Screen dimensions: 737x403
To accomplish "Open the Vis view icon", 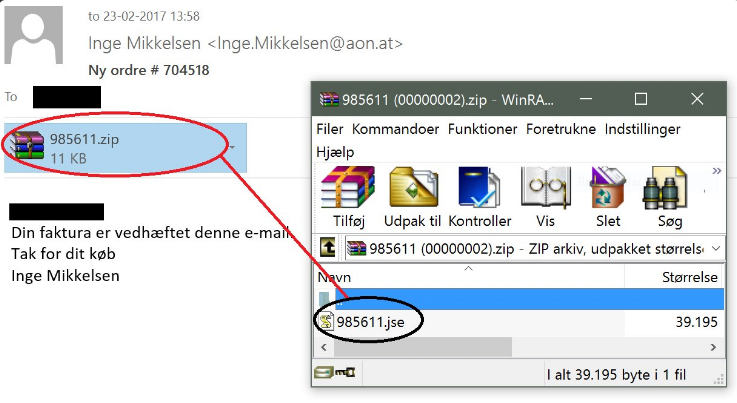I will click(546, 187).
